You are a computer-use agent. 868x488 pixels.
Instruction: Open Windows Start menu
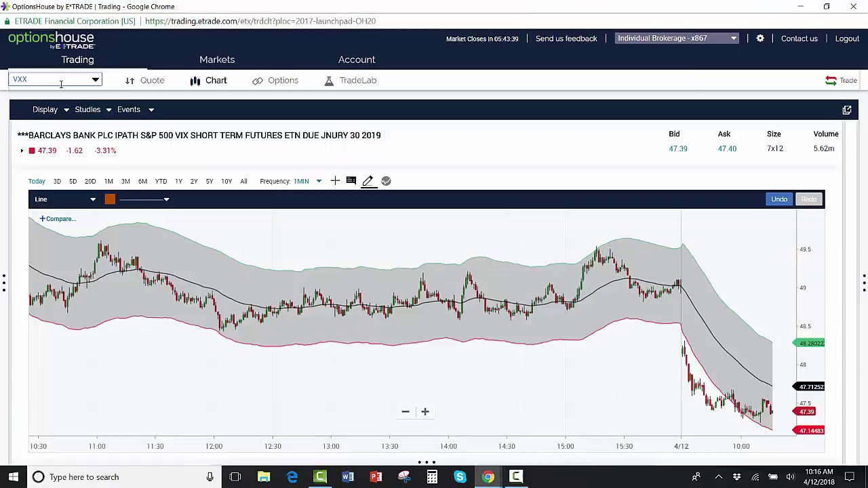14,477
